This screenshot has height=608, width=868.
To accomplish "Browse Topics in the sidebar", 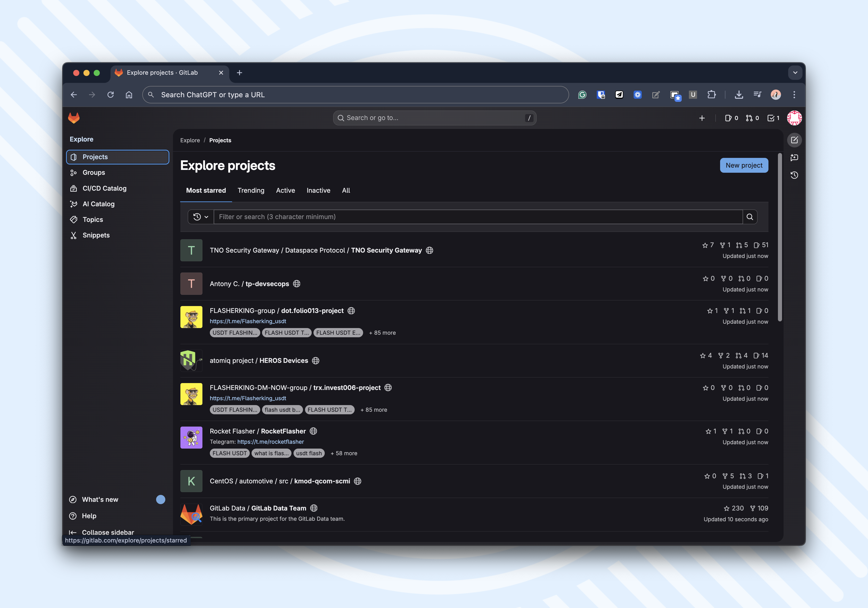I will 93,219.
